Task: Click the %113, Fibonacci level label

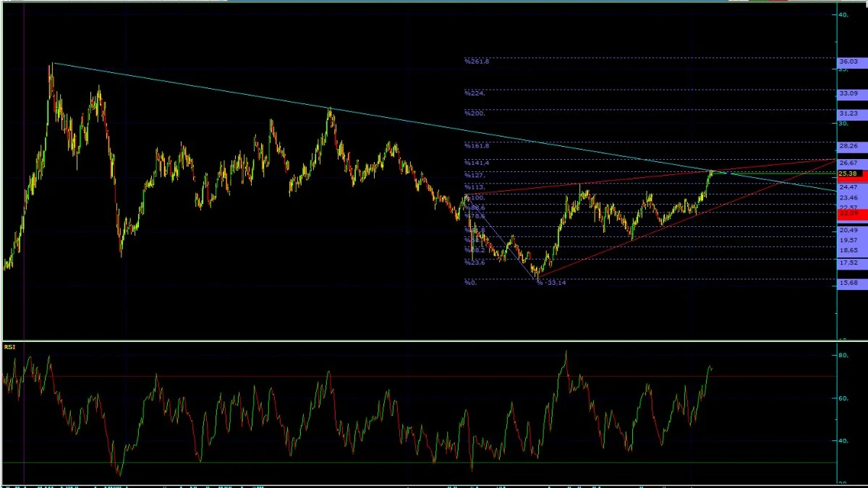Action: pos(475,187)
